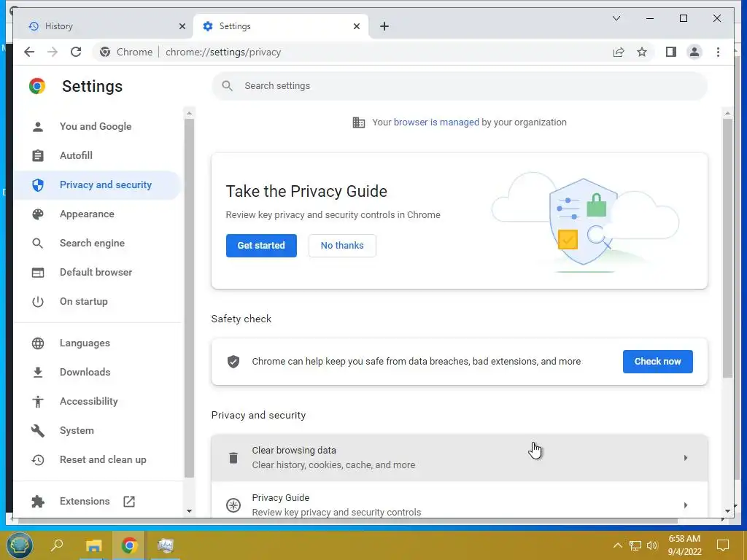Go back using the browser back arrow
The height and width of the screenshot is (560, 747).
pos(29,52)
